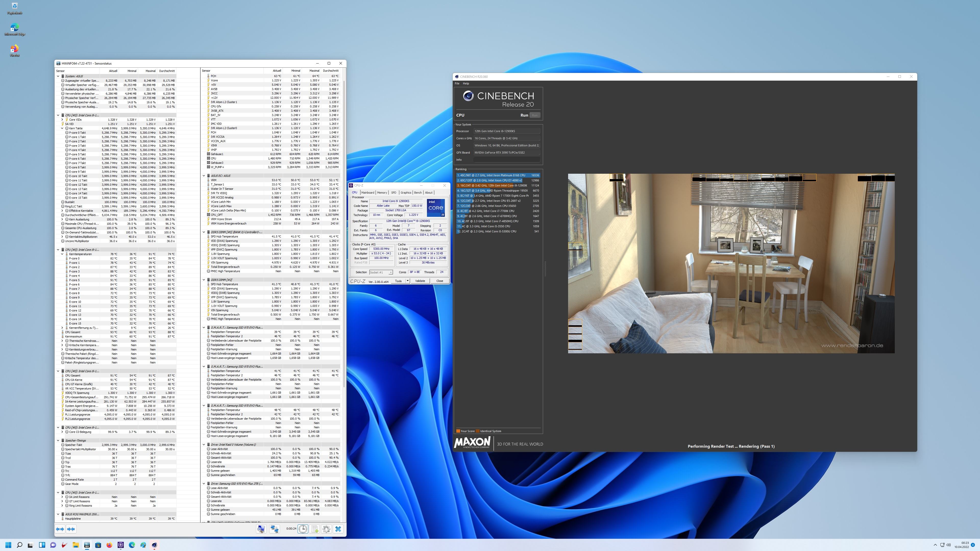
Task: Open HWiNFO network monitors icon
Action: pyautogui.click(x=275, y=529)
